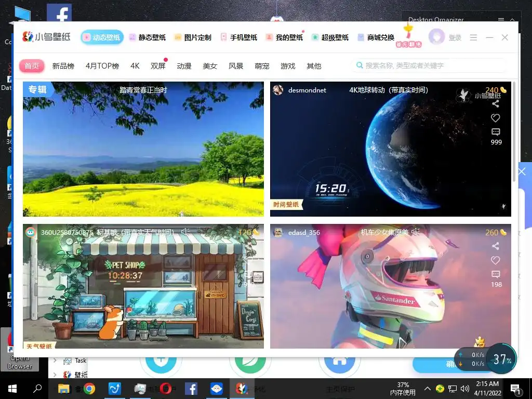Go to 手机壁纸 tab
The height and width of the screenshot is (399, 532).
tap(239, 37)
